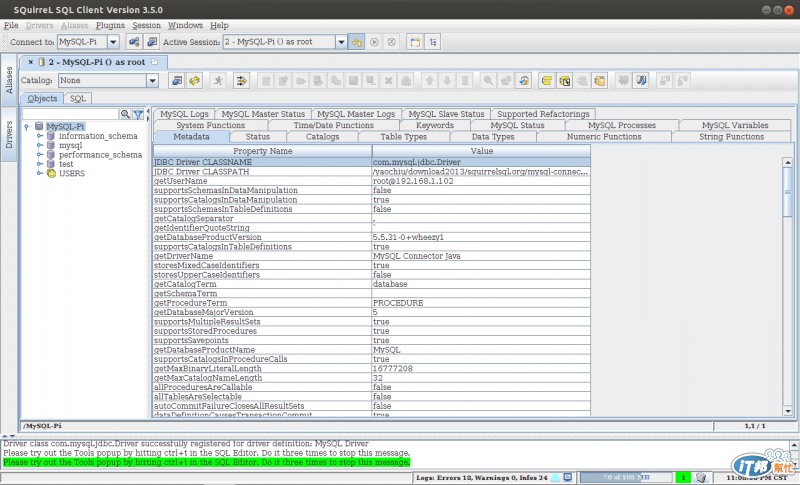The image size is (800, 485).
Task: Click the metadata table scrollbar up arrow
Action: click(787, 162)
